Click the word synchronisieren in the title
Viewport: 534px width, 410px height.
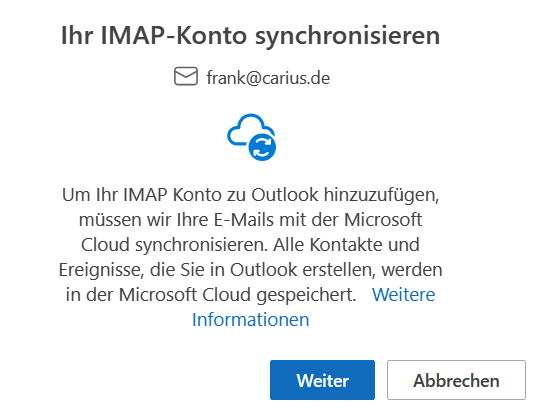point(348,37)
